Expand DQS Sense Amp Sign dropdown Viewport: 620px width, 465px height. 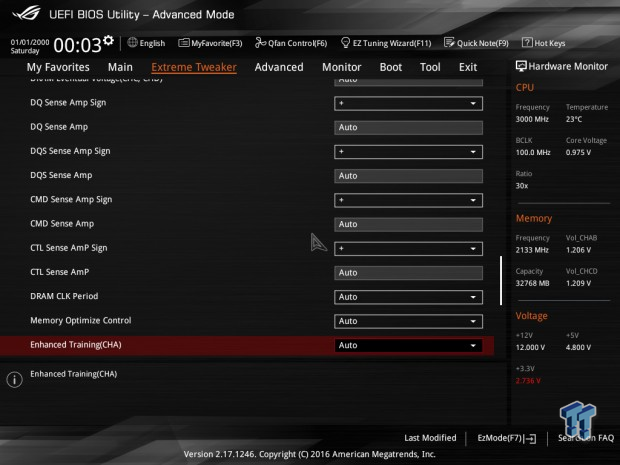tap(408, 152)
